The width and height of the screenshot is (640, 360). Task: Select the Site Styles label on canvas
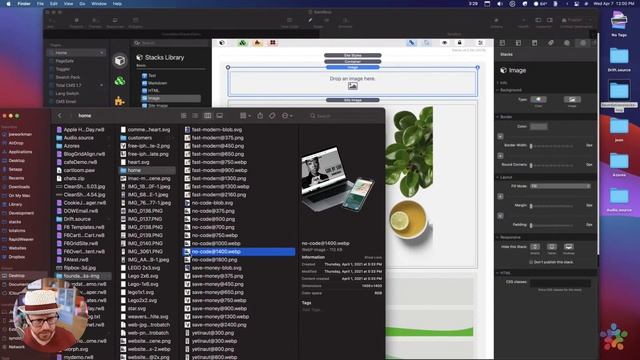[x=353, y=55]
